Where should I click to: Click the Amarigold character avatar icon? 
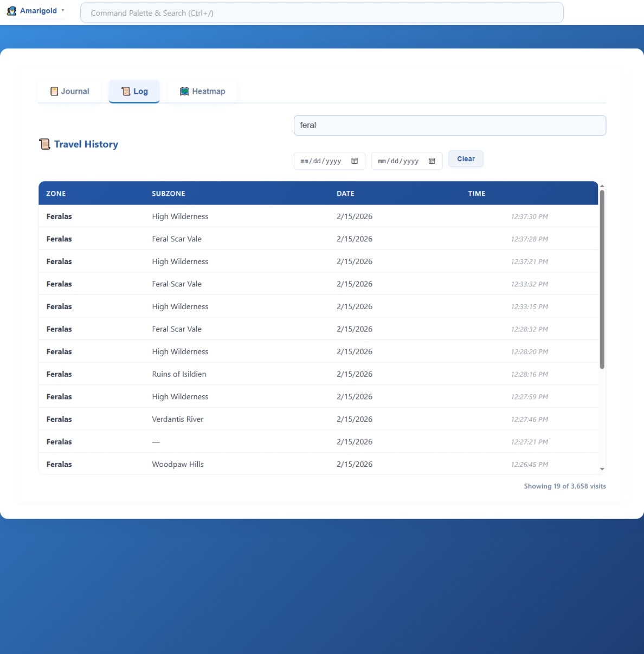click(x=11, y=11)
